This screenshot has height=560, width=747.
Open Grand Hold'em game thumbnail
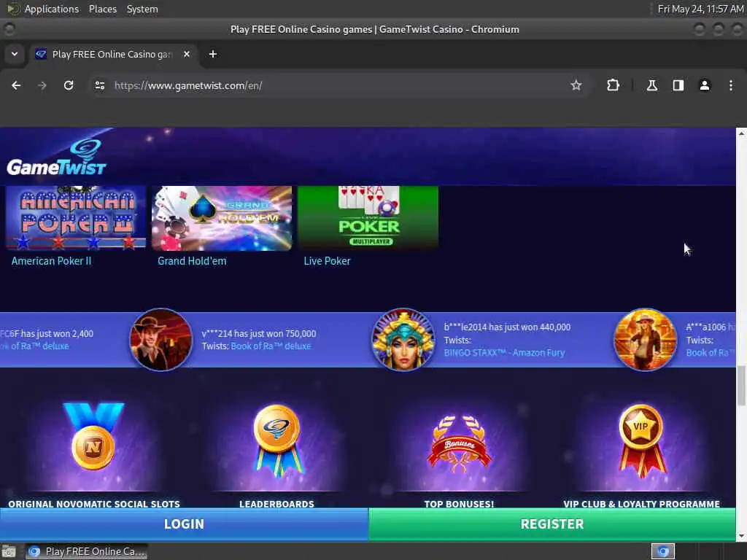[222, 218]
